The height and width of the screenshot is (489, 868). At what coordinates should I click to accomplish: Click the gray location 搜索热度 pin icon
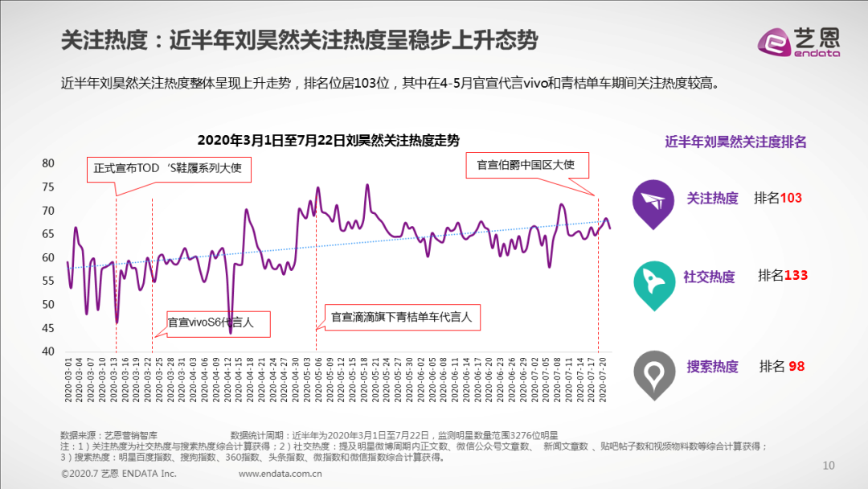(654, 375)
